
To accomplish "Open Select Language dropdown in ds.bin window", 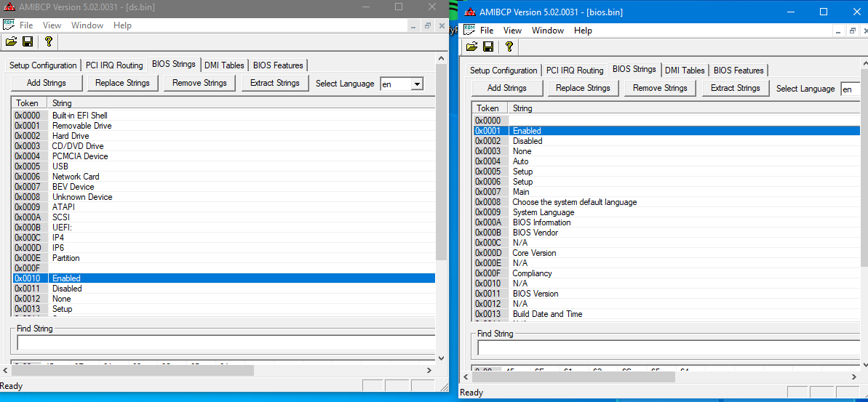I will click(x=418, y=84).
